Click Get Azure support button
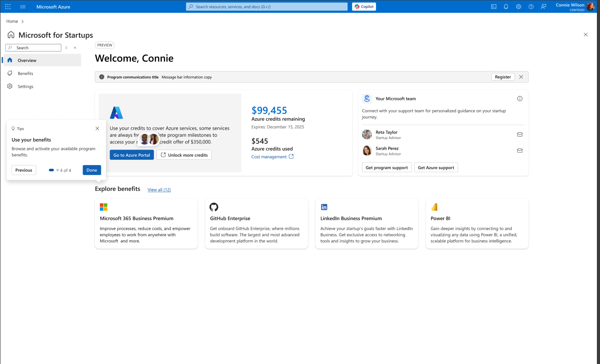This screenshot has width=600, height=364. 436,167
